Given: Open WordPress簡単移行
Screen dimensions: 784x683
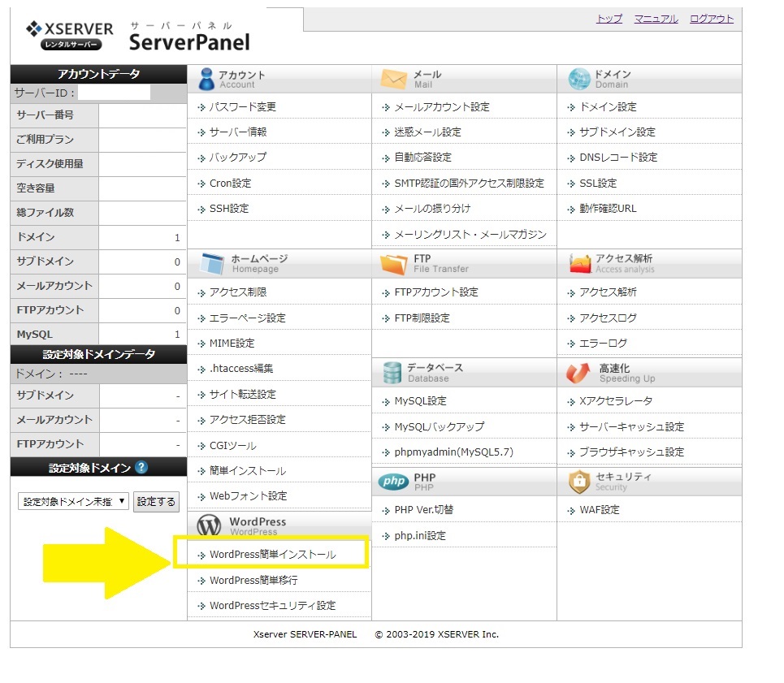Looking at the screenshot, I should (x=253, y=581).
